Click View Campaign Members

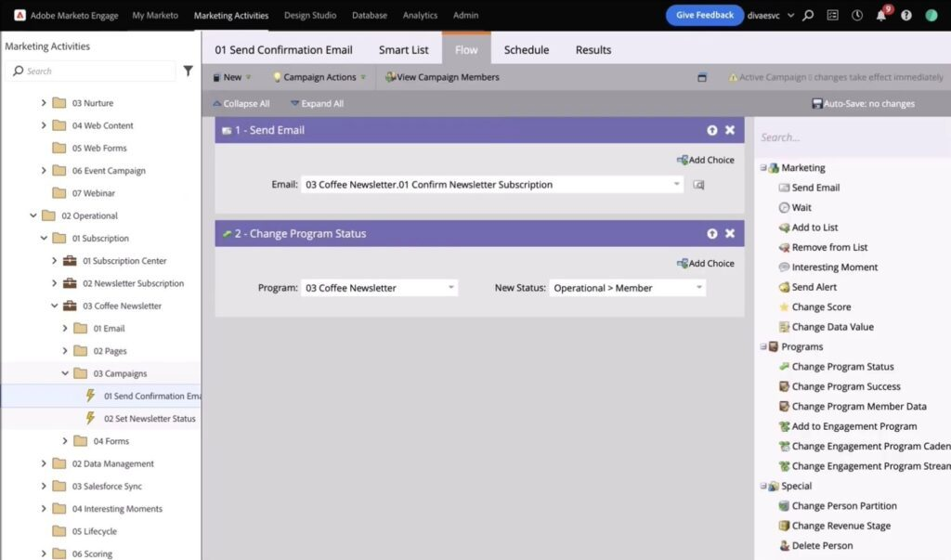pyautogui.click(x=442, y=77)
